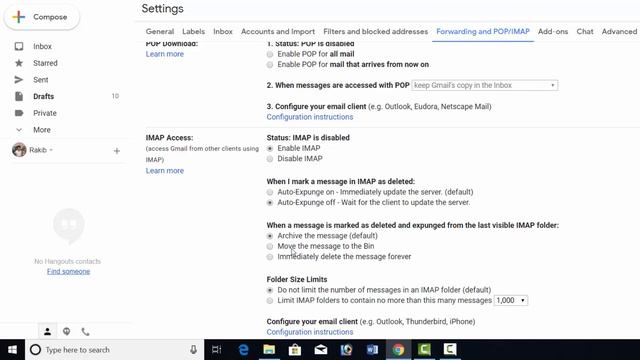Viewport: 640px width, 360px height.
Task: Open Drafts in the sidebar
Action: (44, 96)
